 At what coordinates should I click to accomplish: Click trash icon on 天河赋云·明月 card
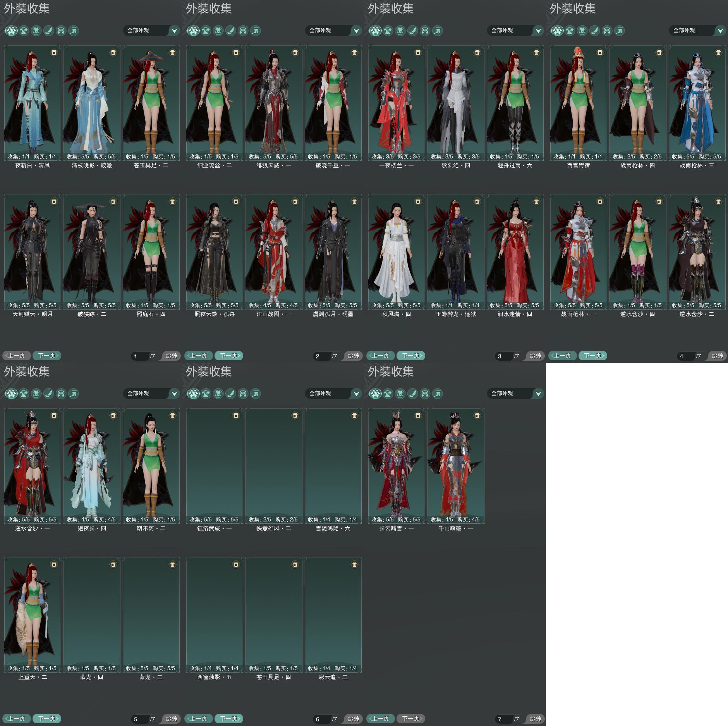54,201
